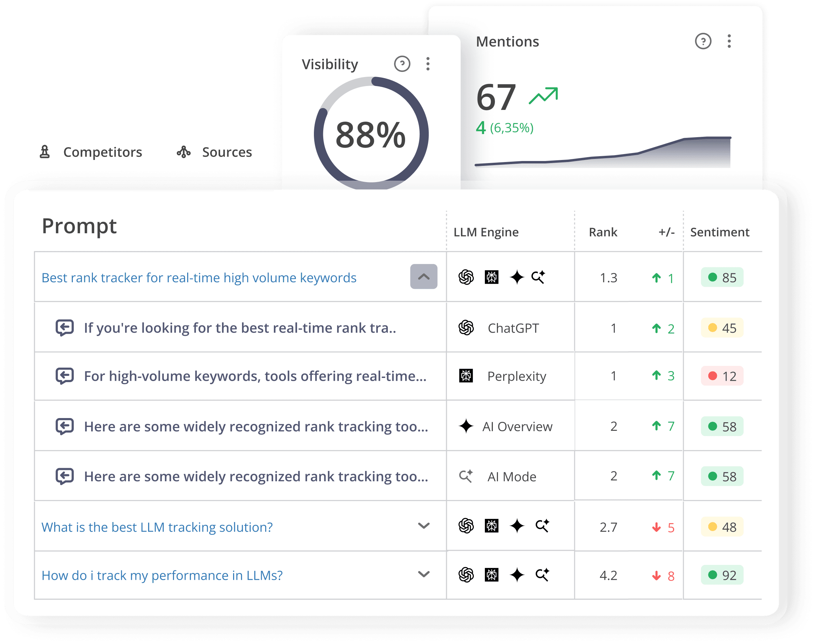Click AI Overview star icon in Best rank tracker row
The image size is (815, 644).
click(x=517, y=277)
